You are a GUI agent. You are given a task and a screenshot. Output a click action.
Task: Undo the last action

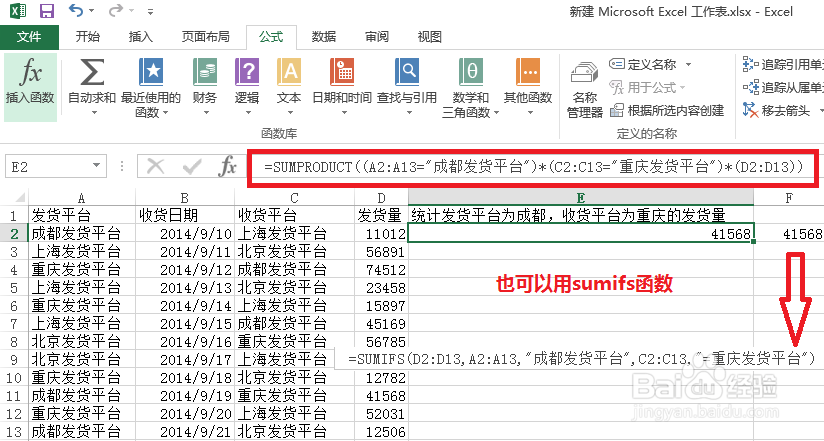point(75,10)
